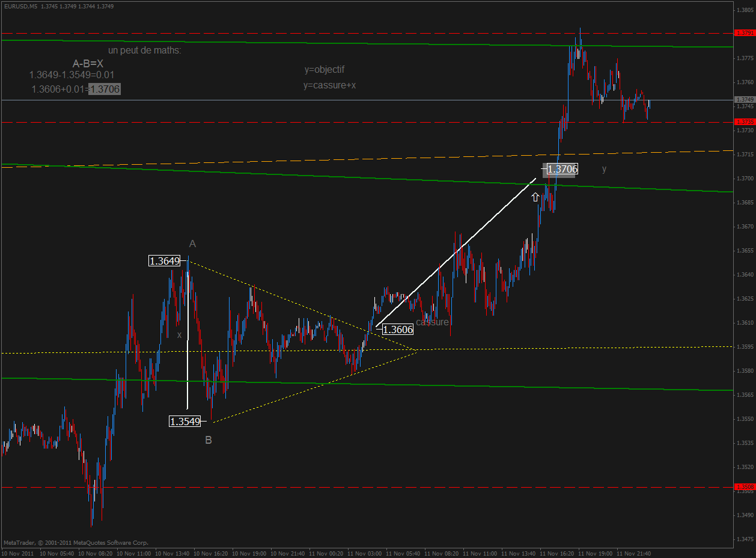
Task: Select the white vertical A-B measuring line
Action: tap(188, 334)
